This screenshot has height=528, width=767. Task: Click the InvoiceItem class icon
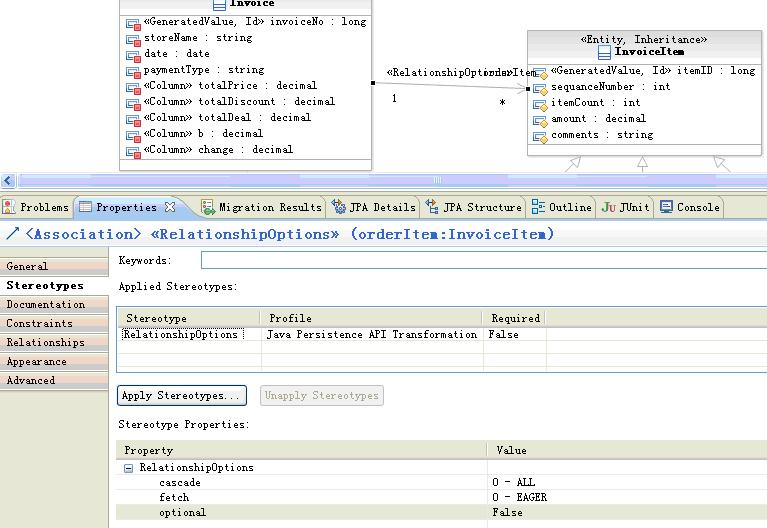point(605,52)
